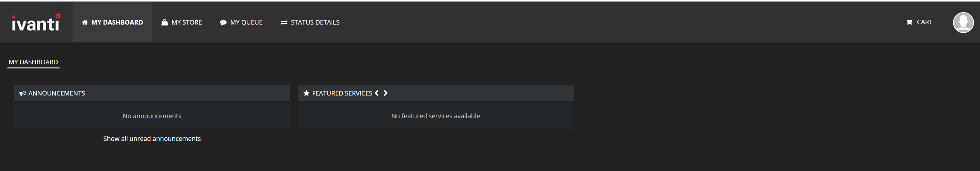Click the FEATURED SERVICES panel title
Image resolution: width=980 pixels, height=171 pixels.
(342, 93)
